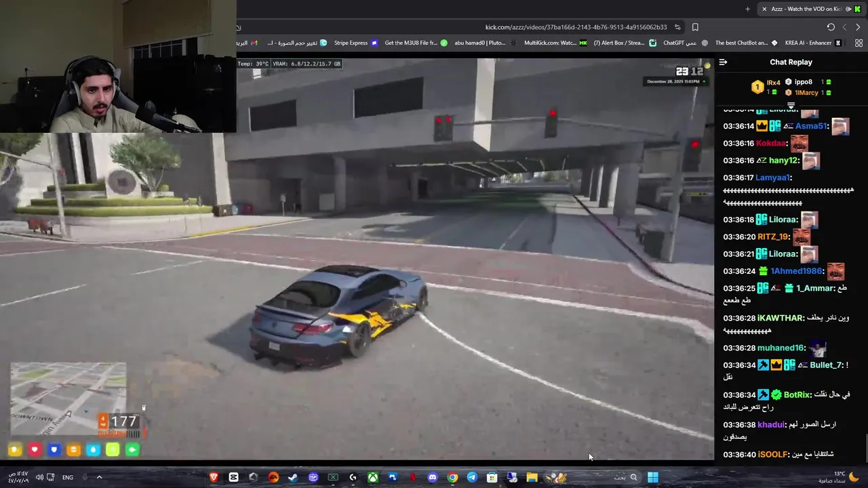868x488 pixels.
Task: Open RITZ_19's chat profile
Action: pos(772,237)
